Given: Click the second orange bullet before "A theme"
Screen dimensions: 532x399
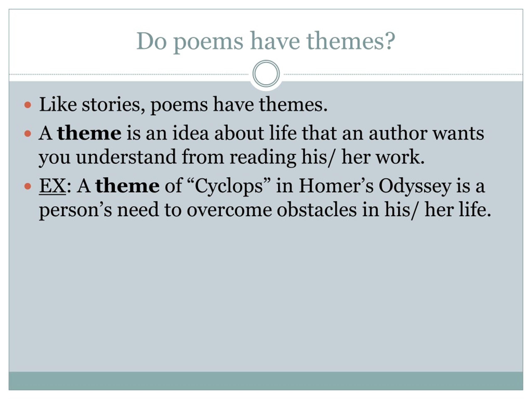Looking at the screenshot, I should pos(28,133).
